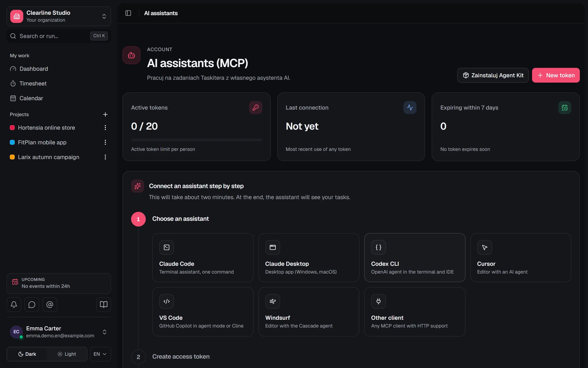Focus the Search or run field
This screenshot has height=368, width=588.
pos(59,36)
